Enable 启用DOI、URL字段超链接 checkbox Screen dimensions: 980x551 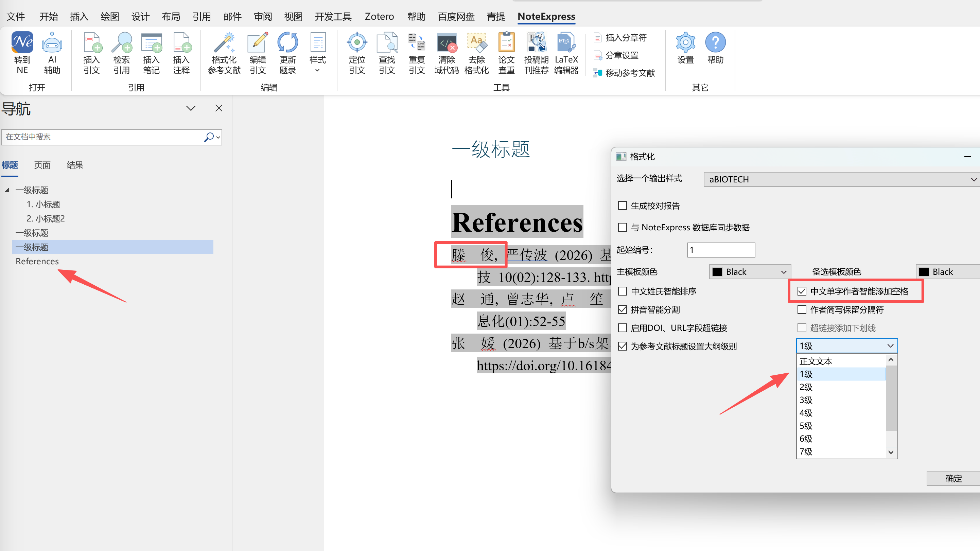(x=623, y=328)
